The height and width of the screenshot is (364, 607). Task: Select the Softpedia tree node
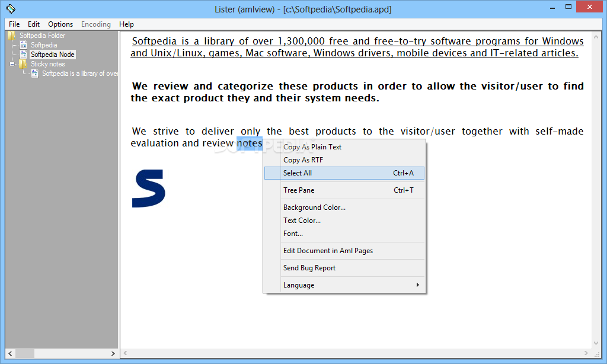[44, 45]
